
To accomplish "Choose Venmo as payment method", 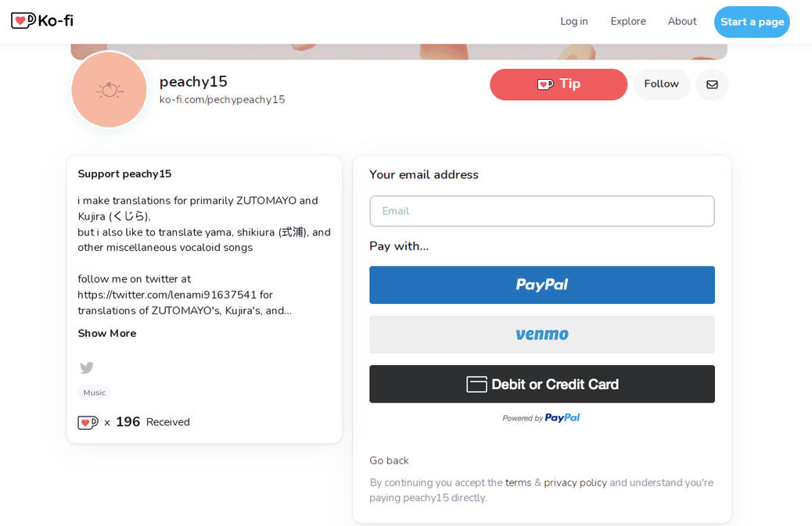I will tap(542, 335).
